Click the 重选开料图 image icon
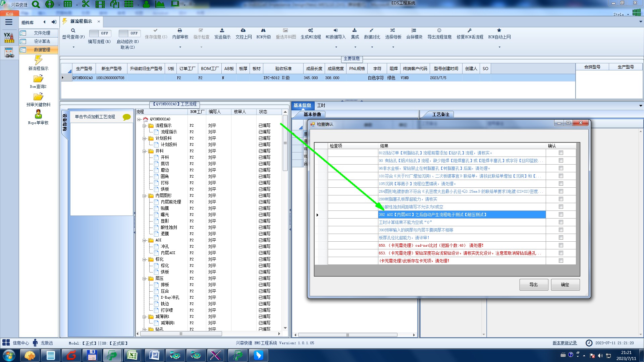This screenshot has height=362, width=644. point(285,31)
